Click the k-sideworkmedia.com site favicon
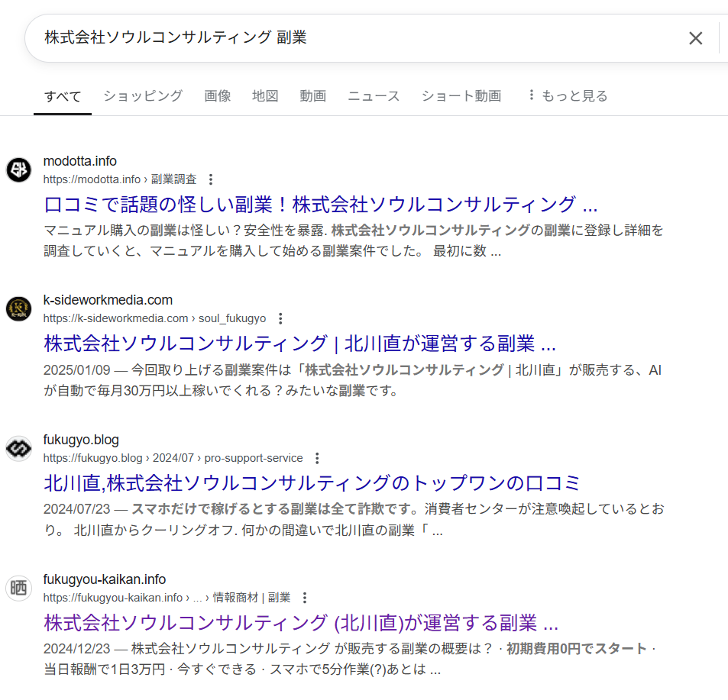728x700 pixels. coord(18,309)
